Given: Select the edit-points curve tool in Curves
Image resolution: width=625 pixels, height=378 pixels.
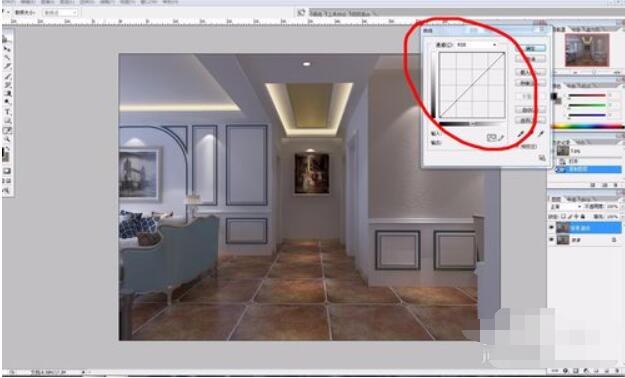Looking at the screenshot, I should (491, 138).
